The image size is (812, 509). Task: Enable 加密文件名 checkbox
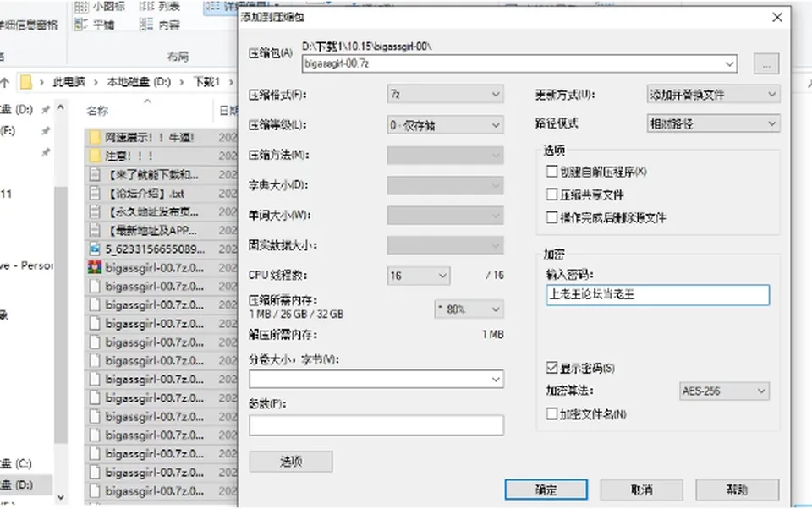[552, 413]
